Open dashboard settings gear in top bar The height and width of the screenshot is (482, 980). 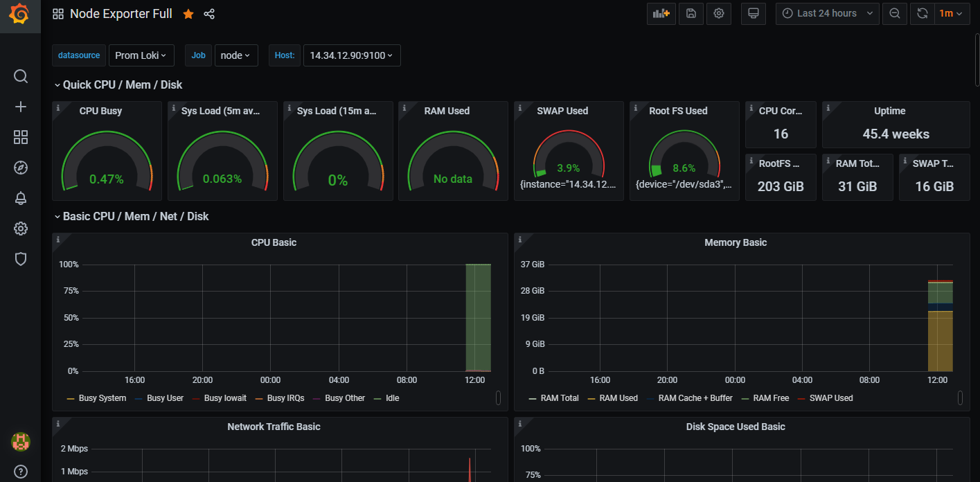click(x=719, y=13)
